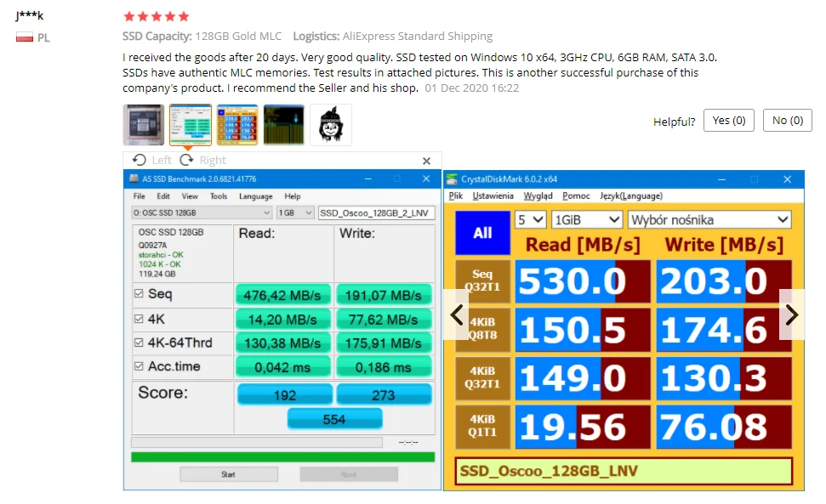Show previous review image arrow

point(457,315)
